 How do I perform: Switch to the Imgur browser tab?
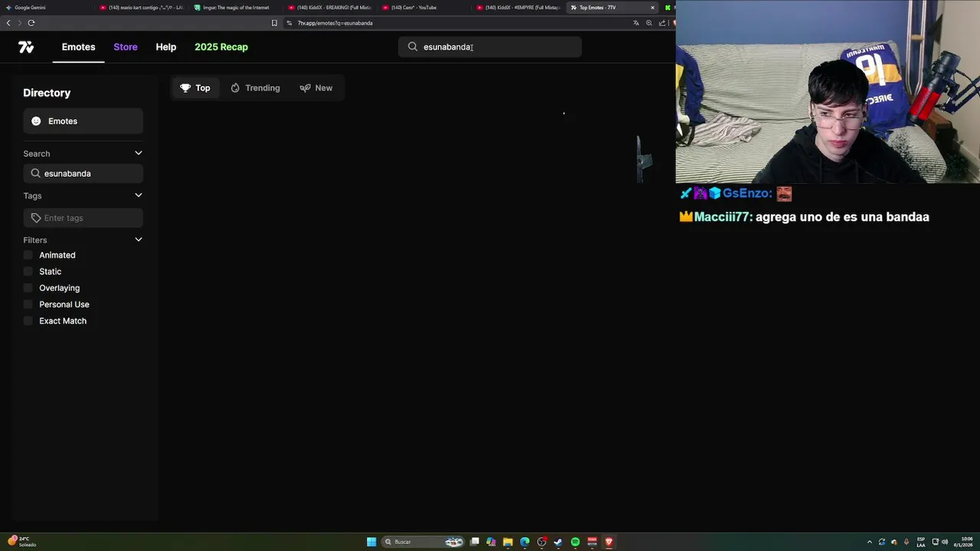[x=236, y=8]
